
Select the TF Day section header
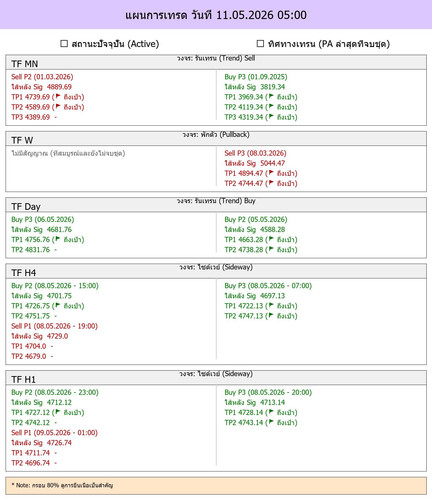(x=216, y=205)
